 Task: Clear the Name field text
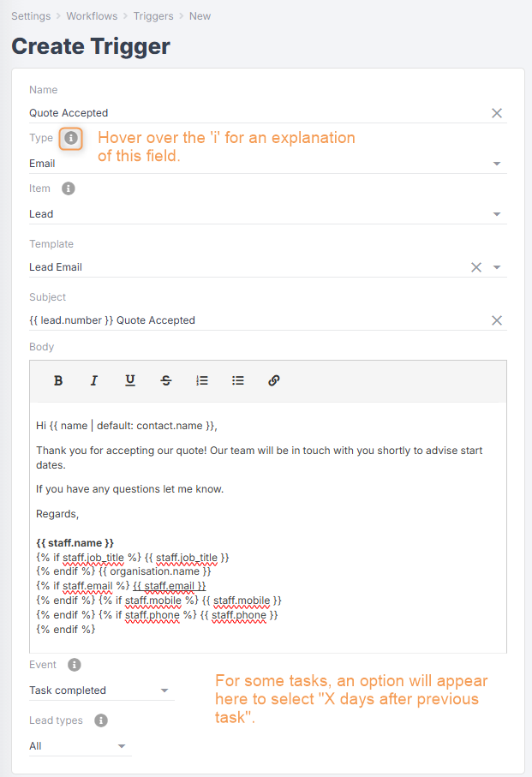(497, 113)
